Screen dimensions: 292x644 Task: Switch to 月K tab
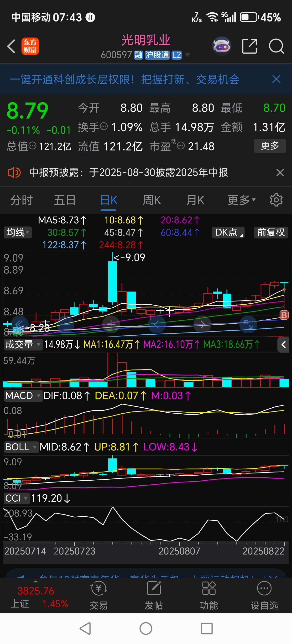point(195,200)
